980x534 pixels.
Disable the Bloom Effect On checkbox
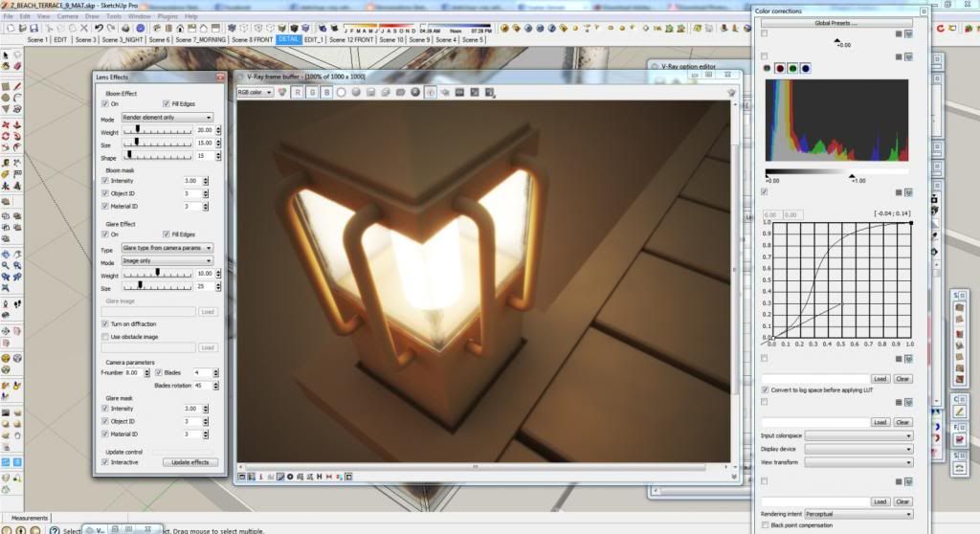pos(106,103)
